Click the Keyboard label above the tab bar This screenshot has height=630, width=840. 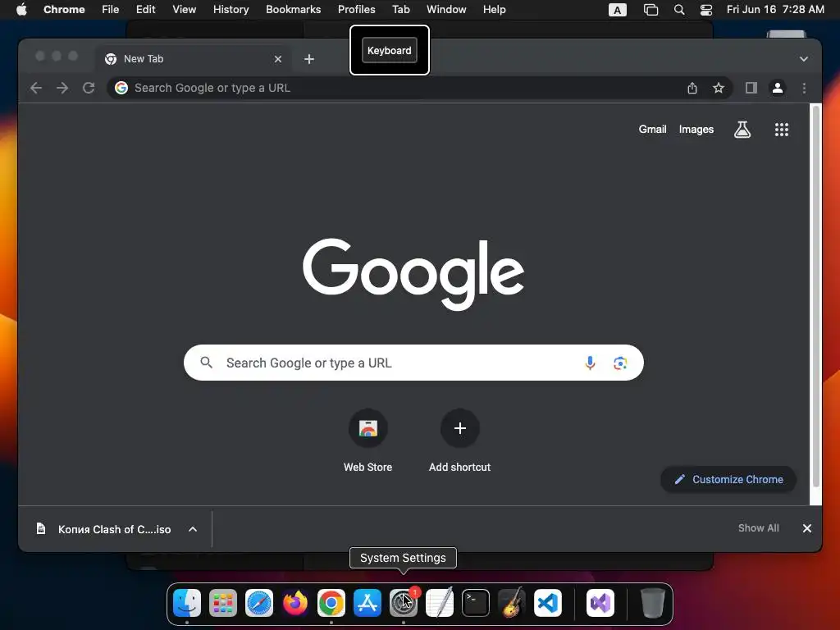click(x=390, y=50)
